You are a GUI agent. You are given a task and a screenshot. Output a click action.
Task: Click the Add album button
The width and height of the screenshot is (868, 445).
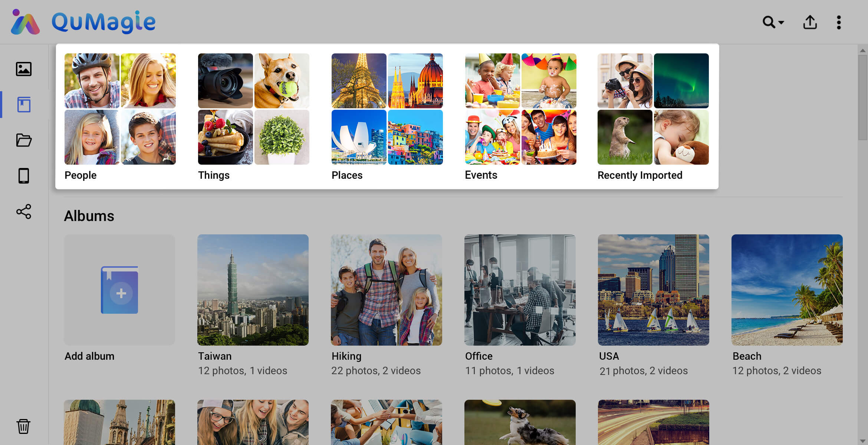point(119,290)
